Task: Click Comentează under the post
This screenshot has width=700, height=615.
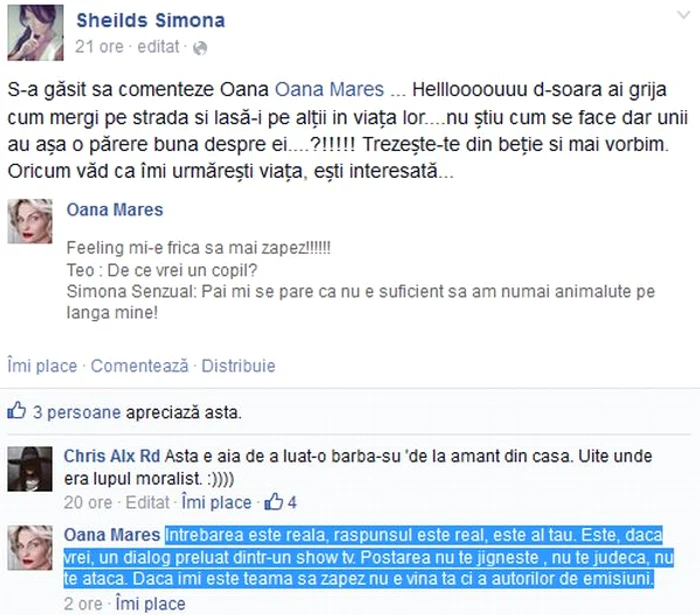Action: (x=140, y=366)
